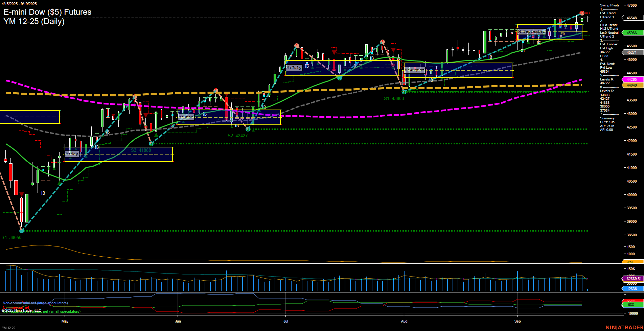
Task: Click the 4/15/2025 - 9/19/2025 date range
Action: coord(19,4)
